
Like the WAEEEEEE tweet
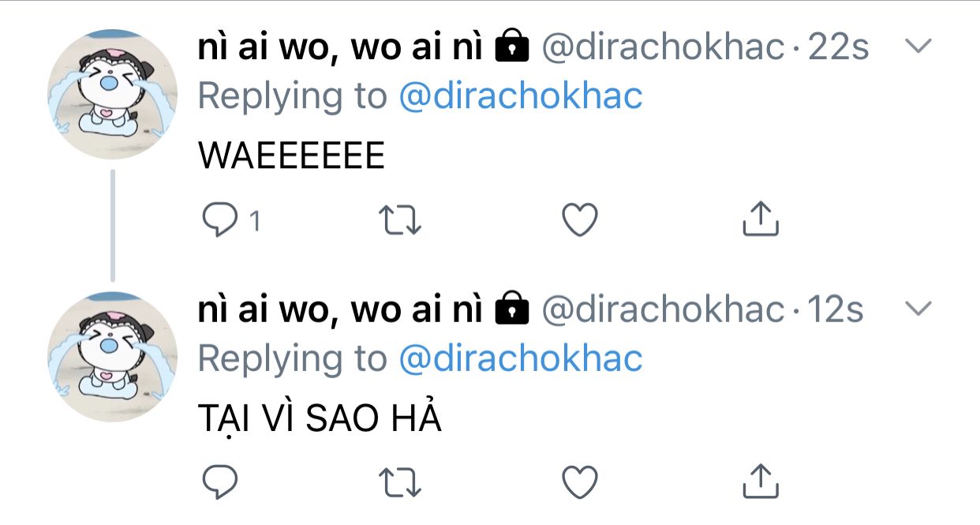coord(580,220)
